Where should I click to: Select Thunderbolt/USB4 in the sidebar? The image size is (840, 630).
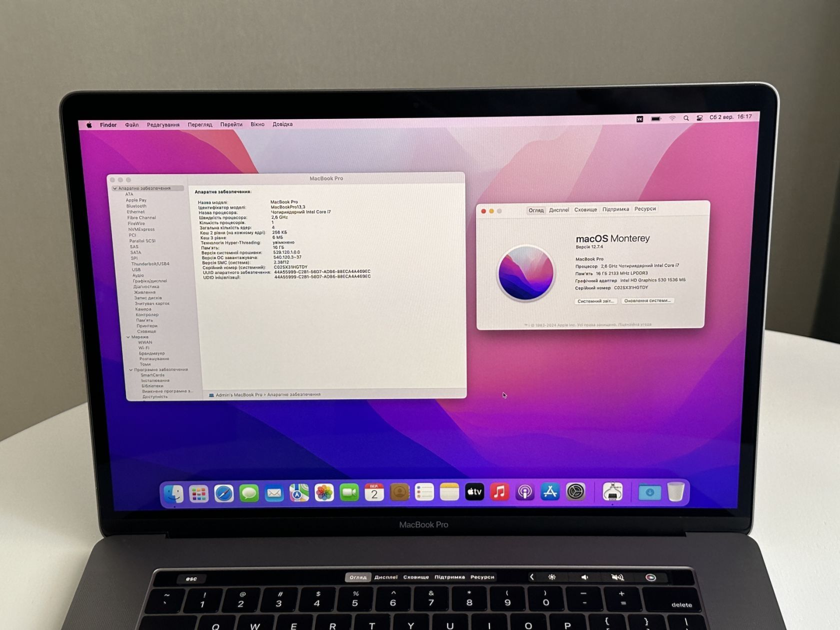coord(150,264)
